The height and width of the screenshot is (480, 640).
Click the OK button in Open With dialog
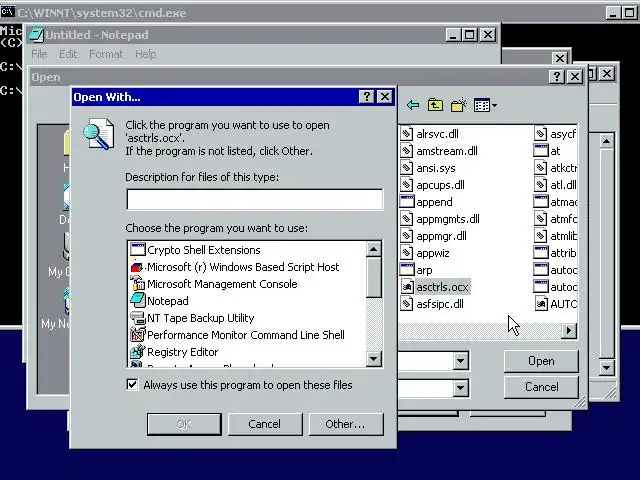pyautogui.click(x=184, y=424)
